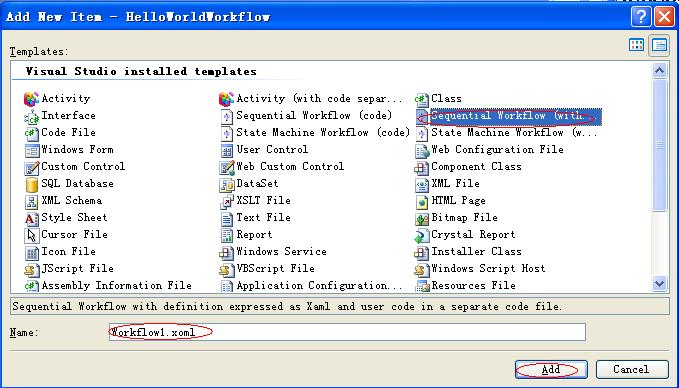Click the Name input field
The image size is (679, 388).
pyautogui.click(x=347, y=332)
